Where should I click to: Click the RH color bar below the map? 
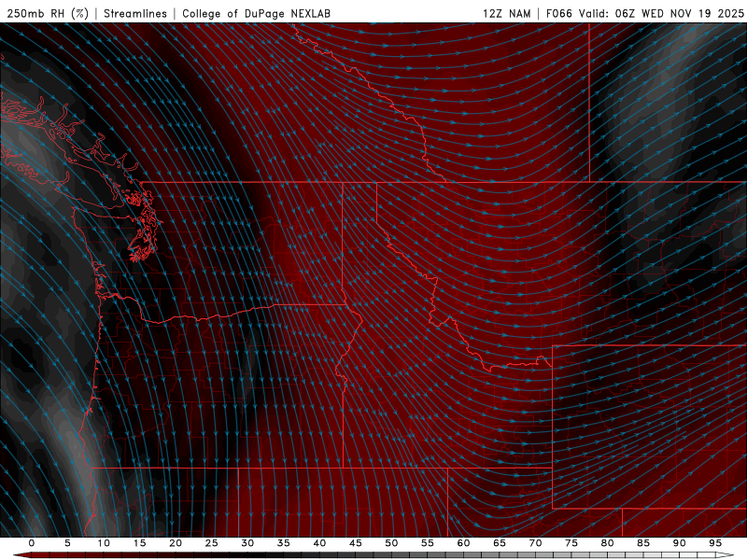pyautogui.click(x=373, y=555)
